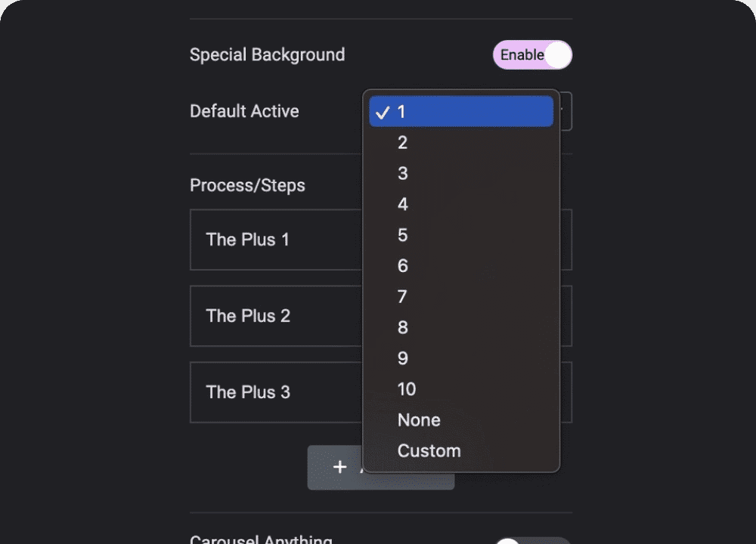Select the Custom dropdown option
The image size is (756, 544).
(429, 451)
